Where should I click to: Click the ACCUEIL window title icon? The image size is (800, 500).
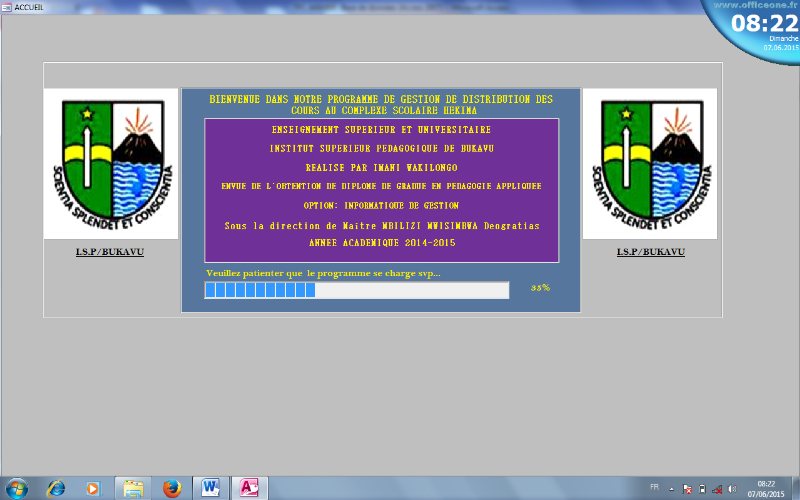[6, 7]
